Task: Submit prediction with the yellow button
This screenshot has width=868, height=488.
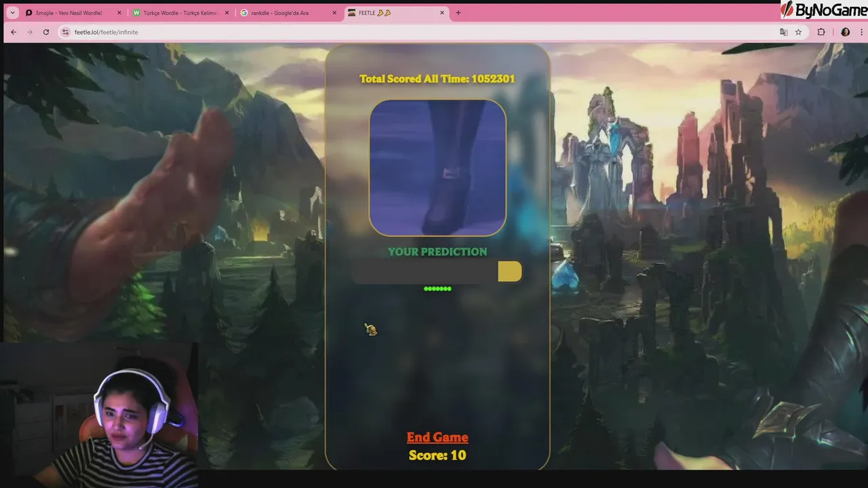Action: 510,272
